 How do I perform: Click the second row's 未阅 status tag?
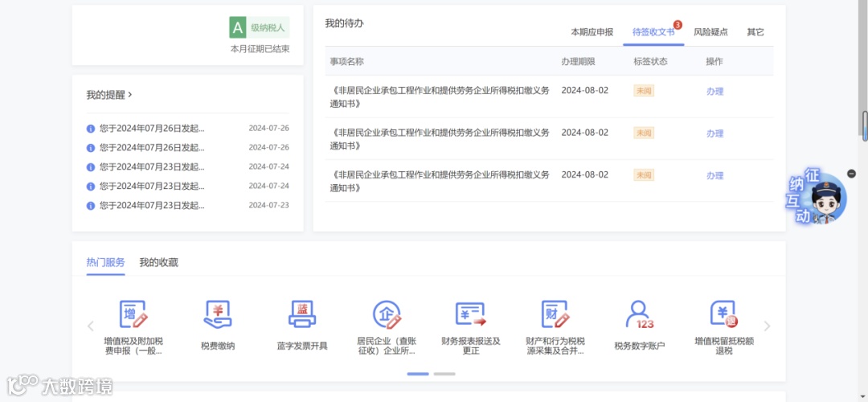[x=644, y=133]
